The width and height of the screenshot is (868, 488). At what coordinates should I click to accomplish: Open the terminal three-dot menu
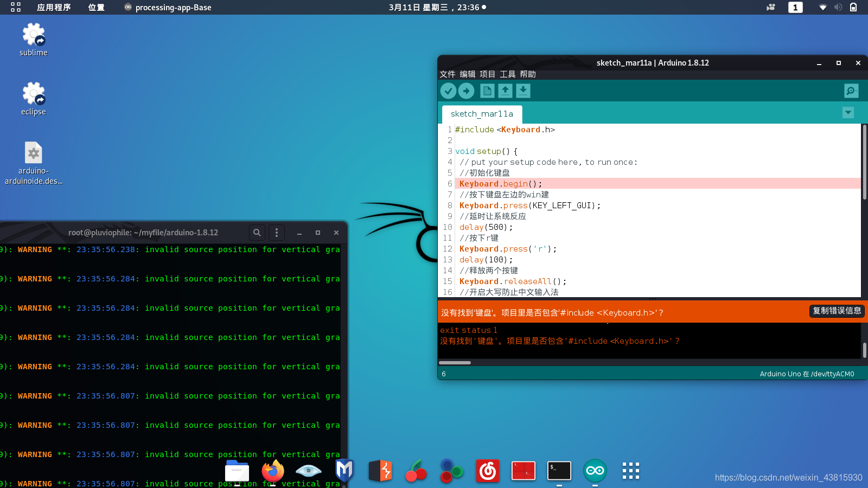pyautogui.click(x=277, y=233)
